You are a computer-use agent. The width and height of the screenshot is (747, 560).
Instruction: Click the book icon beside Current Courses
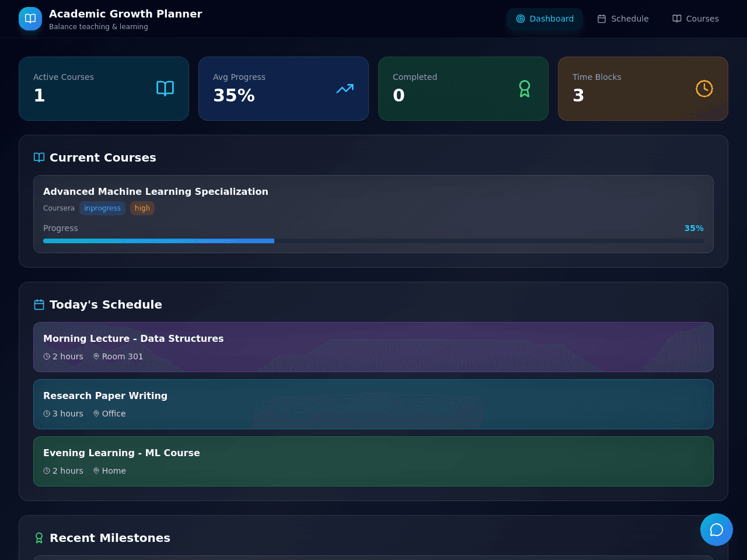(x=39, y=157)
